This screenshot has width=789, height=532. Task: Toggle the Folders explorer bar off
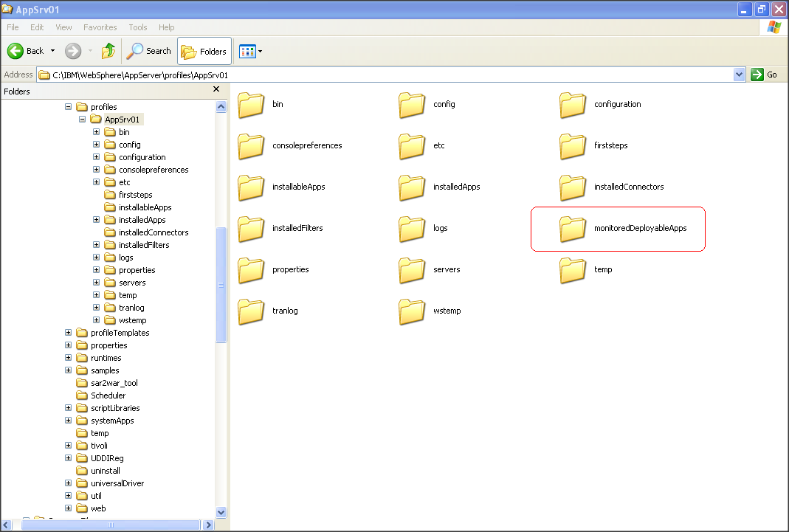tap(204, 51)
